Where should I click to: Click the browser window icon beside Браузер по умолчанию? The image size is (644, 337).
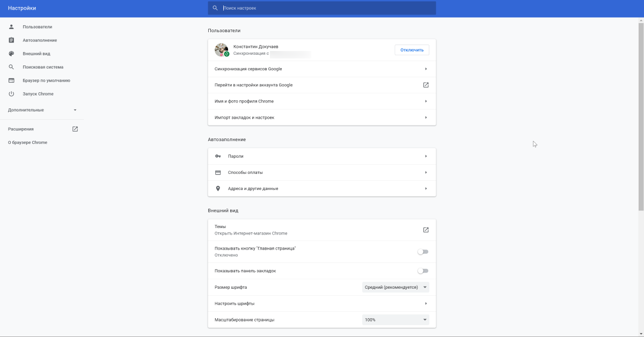click(x=11, y=80)
